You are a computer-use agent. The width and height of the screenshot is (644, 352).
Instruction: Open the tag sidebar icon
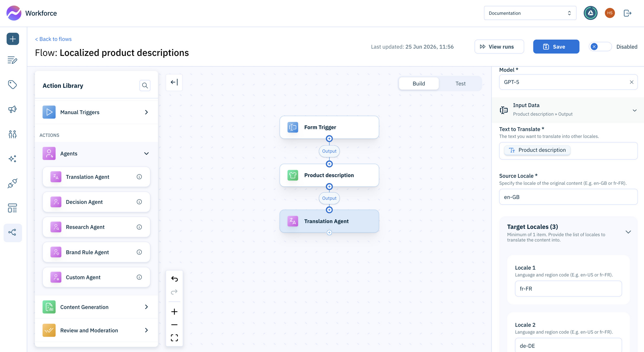pos(13,85)
